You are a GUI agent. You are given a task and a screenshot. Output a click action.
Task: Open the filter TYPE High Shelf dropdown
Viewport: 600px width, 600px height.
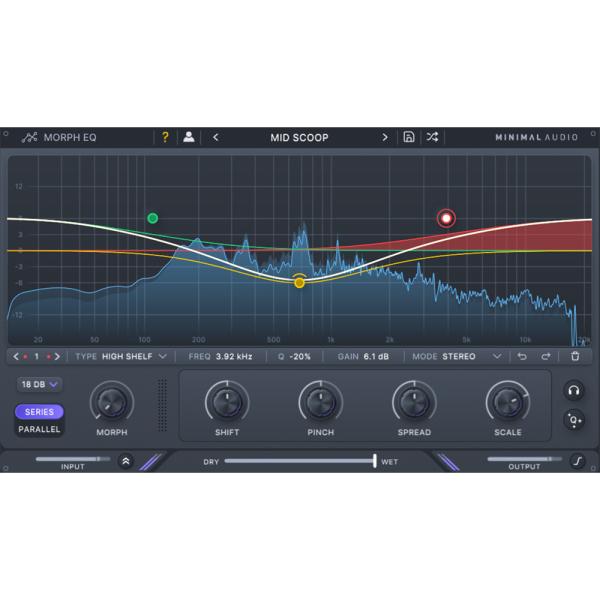coord(121,356)
